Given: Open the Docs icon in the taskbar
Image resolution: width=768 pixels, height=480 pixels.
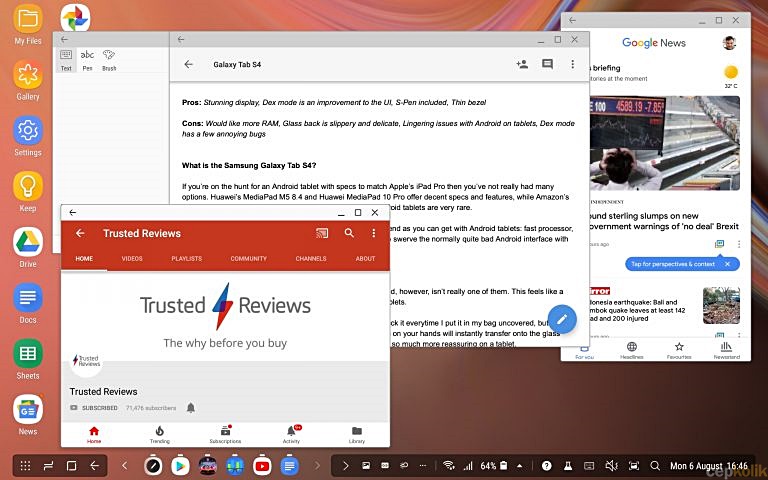Looking at the screenshot, I should click(289, 466).
